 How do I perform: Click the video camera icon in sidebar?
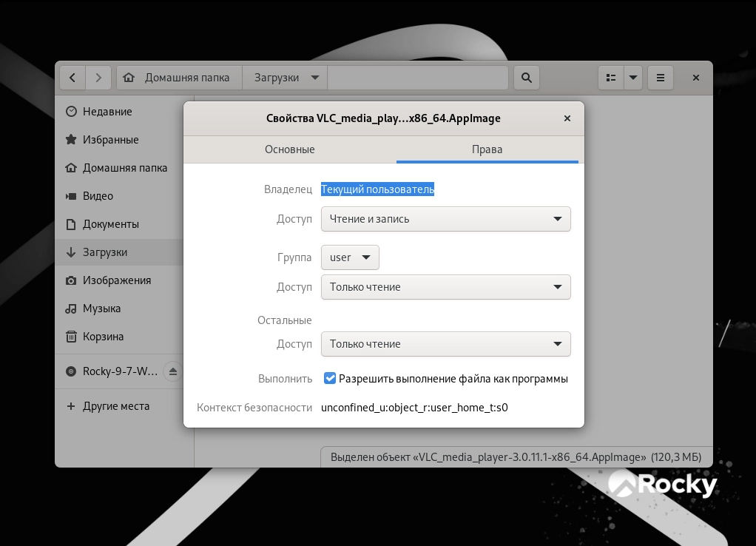[x=71, y=196]
